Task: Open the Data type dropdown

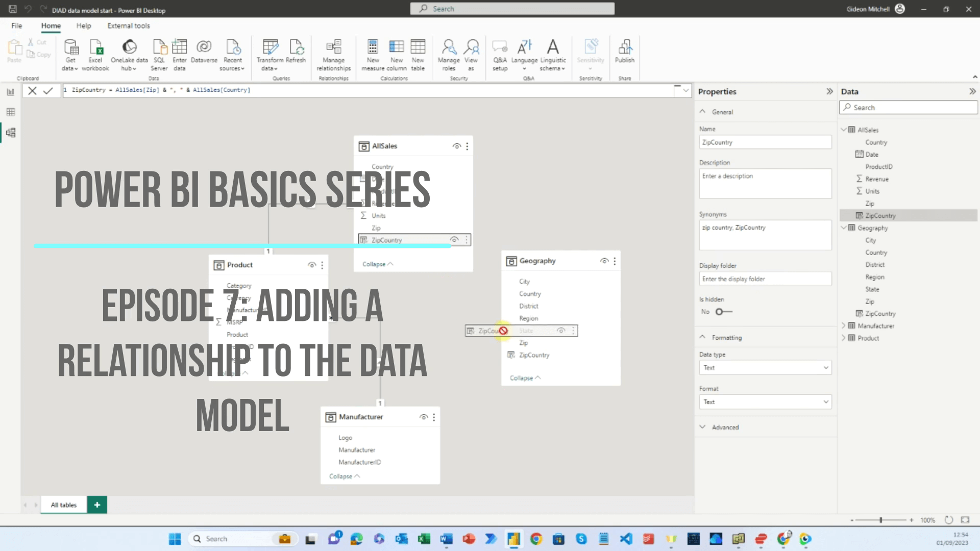Action: (765, 367)
